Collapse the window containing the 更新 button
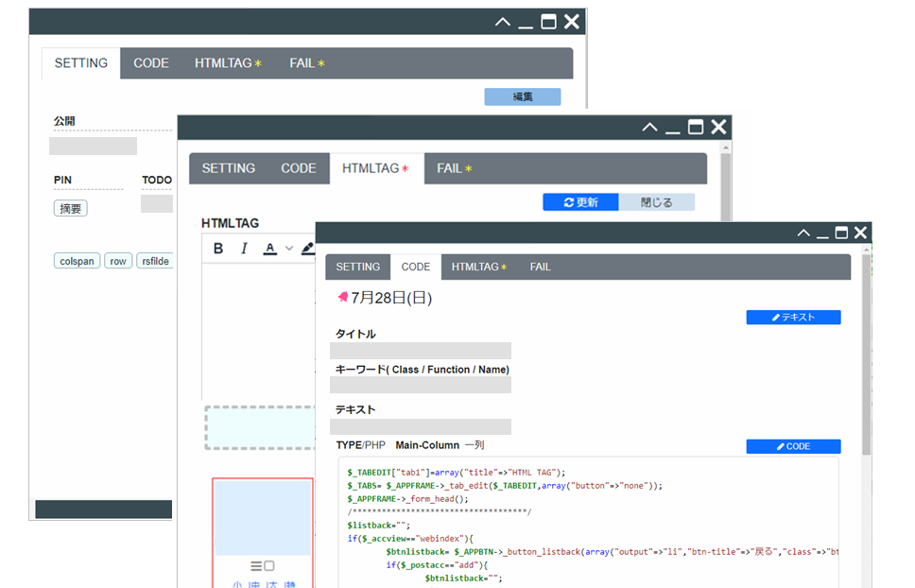This screenshot has height=588, width=915. point(649,127)
